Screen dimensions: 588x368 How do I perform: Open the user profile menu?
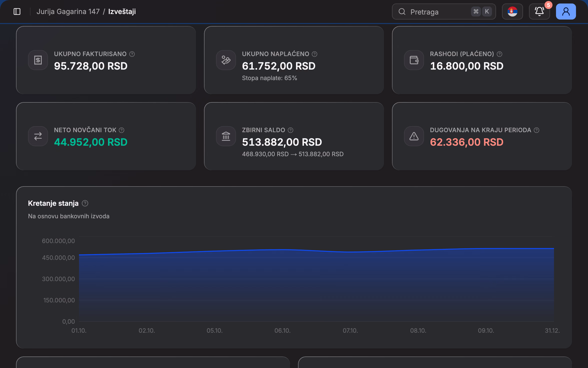coord(566,12)
